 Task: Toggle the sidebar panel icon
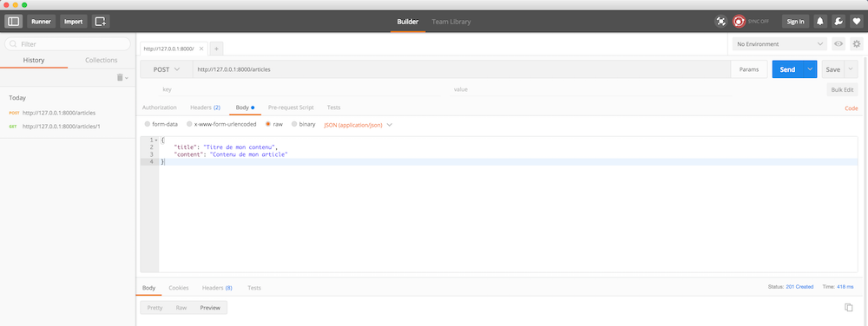13,22
